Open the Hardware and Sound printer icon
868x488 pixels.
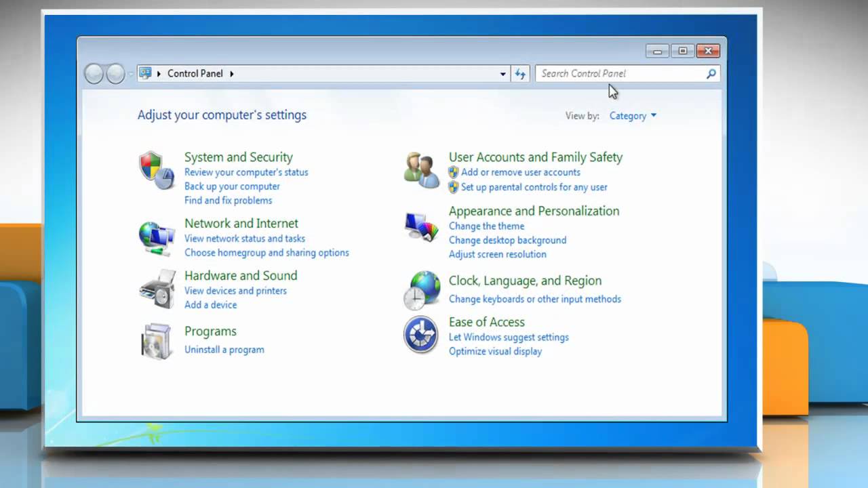coord(157,289)
